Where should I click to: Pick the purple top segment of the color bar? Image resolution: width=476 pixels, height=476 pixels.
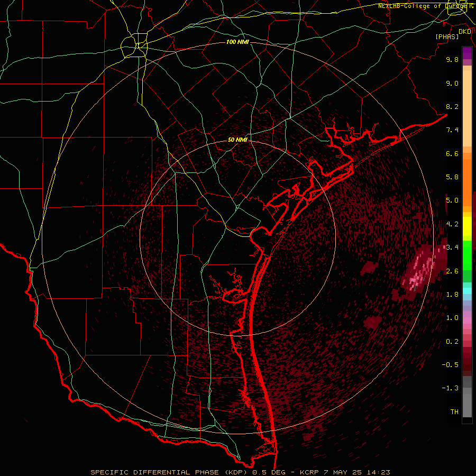click(467, 53)
